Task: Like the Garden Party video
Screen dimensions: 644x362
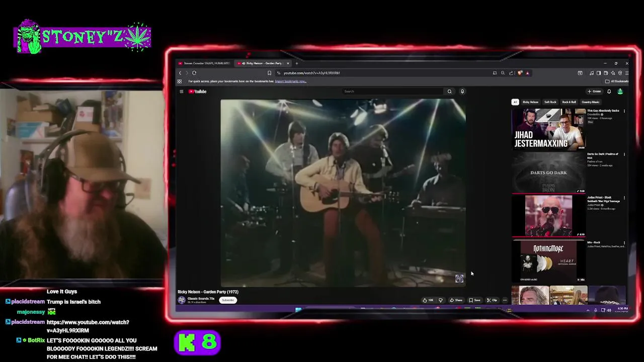Action: pos(428,300)
